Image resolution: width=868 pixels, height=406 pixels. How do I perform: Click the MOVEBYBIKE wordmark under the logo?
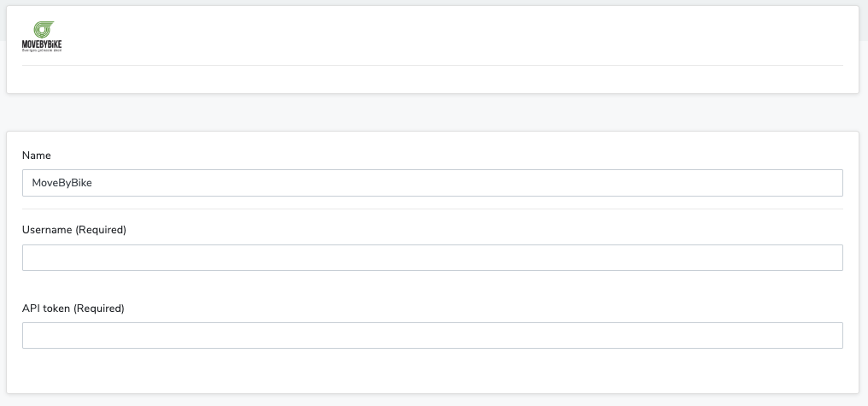coord(42,45)
